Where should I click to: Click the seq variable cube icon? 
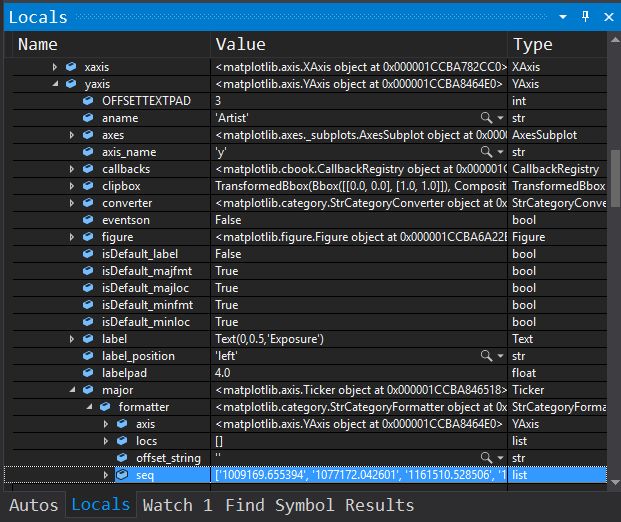tap(122, 474)
